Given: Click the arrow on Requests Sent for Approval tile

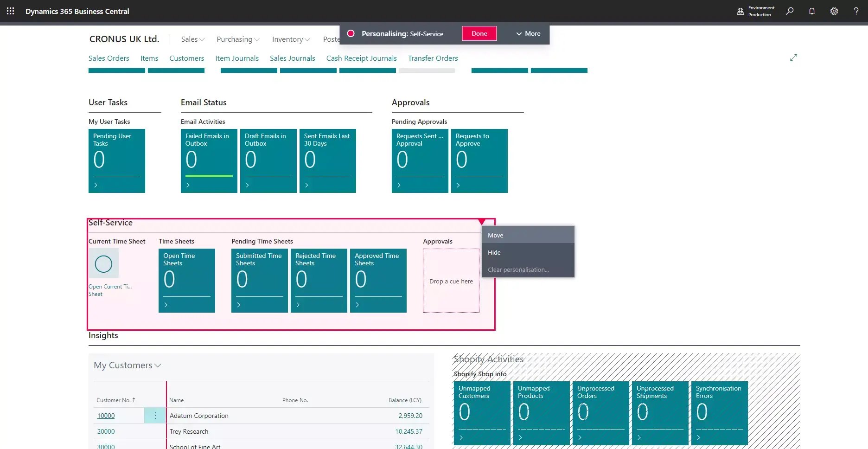Looking at the screenshot, I should tap(399, 185).
